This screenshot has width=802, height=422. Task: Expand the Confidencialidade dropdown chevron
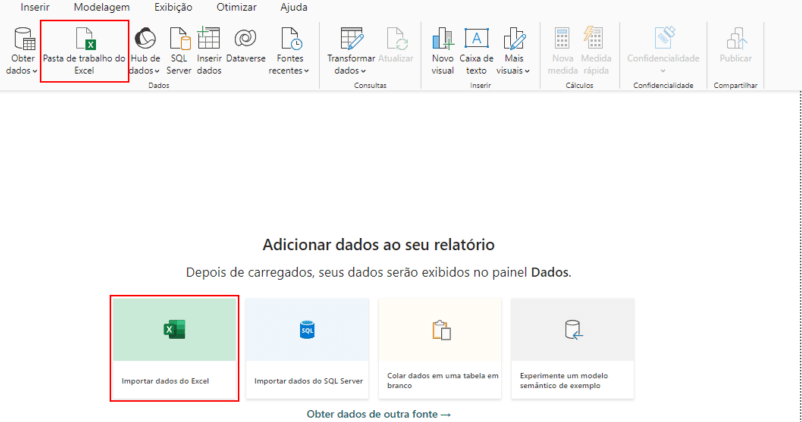coord(663,71)
